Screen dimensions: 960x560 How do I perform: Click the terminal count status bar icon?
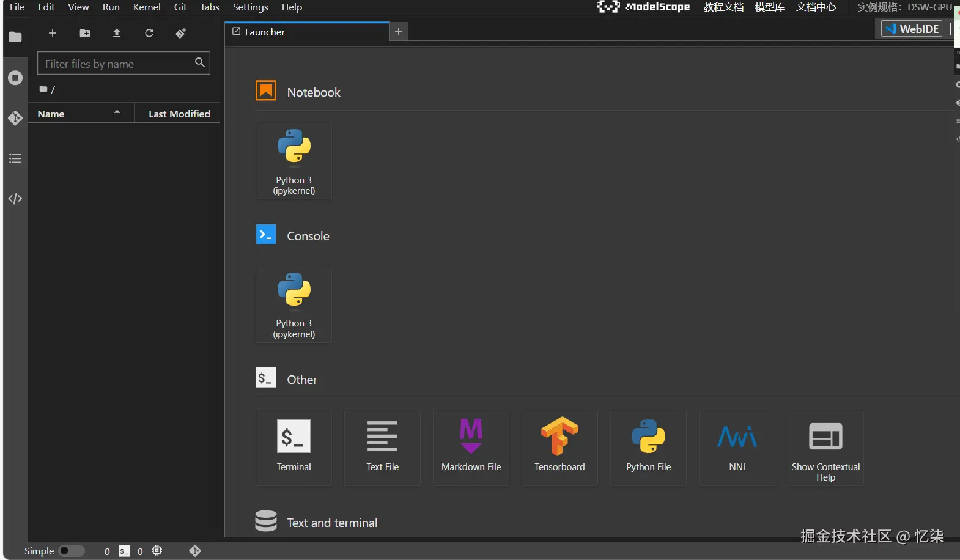[x=124, y=551]
